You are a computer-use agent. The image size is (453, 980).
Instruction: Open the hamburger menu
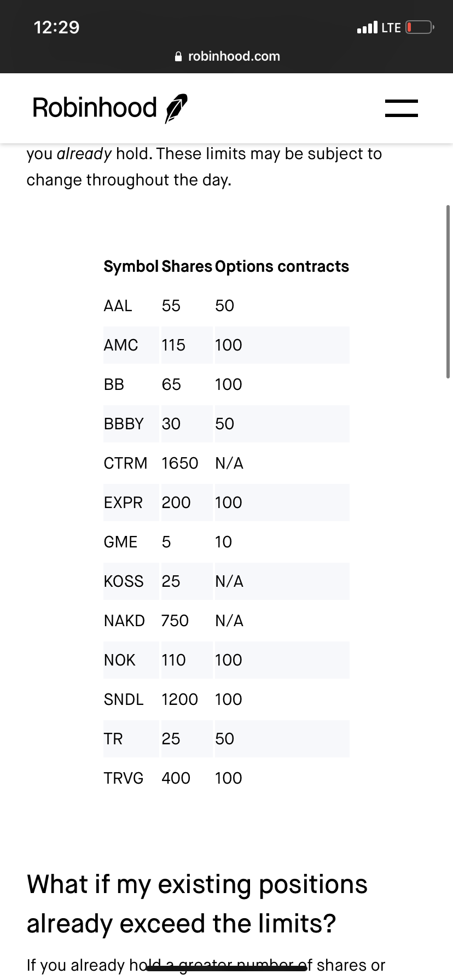point(401,108)
